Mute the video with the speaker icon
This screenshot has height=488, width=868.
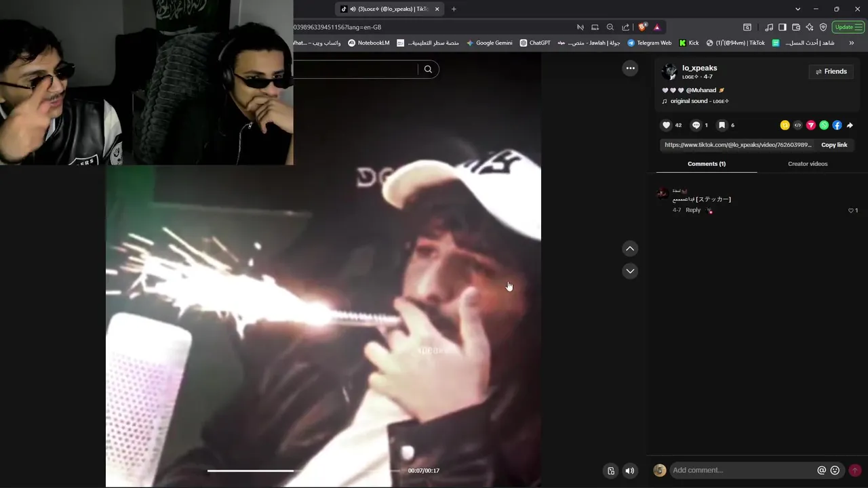[630, 471]
